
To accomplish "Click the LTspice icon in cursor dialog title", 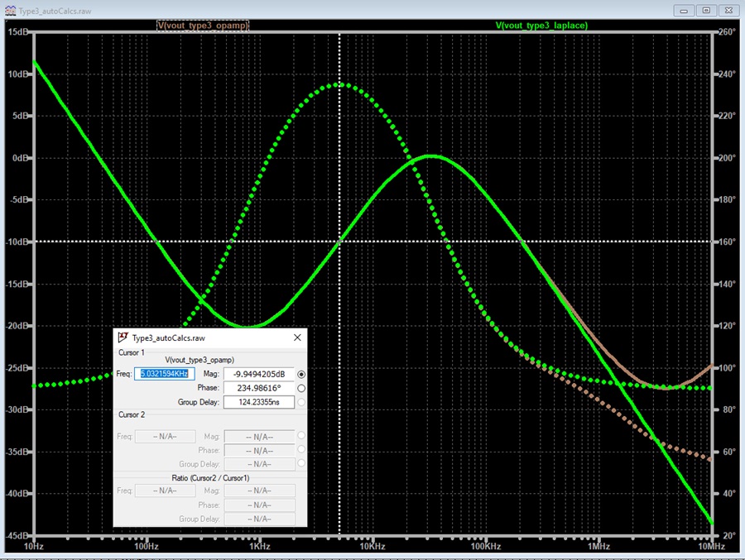I will [123, 337].
